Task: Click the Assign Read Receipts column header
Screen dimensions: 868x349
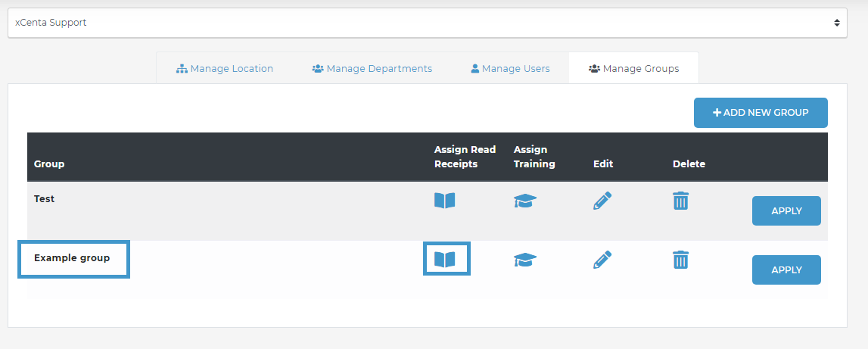Action: (x=465, y=157)
